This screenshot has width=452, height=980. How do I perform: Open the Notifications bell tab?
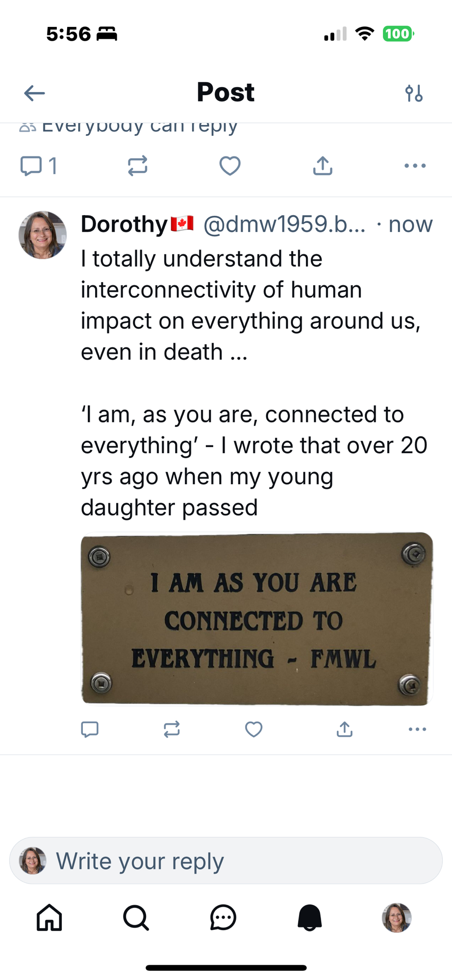[309, 917]
